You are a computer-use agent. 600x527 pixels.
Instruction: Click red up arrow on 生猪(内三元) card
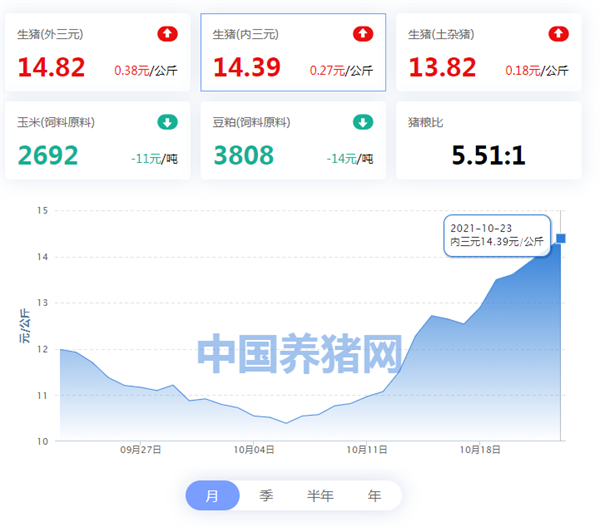click(363, 34)
